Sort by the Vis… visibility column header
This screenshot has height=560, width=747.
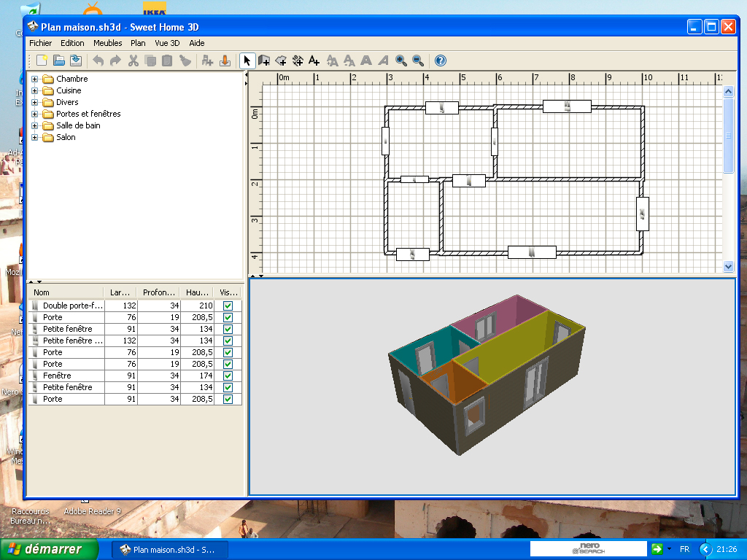coord(228,292)
